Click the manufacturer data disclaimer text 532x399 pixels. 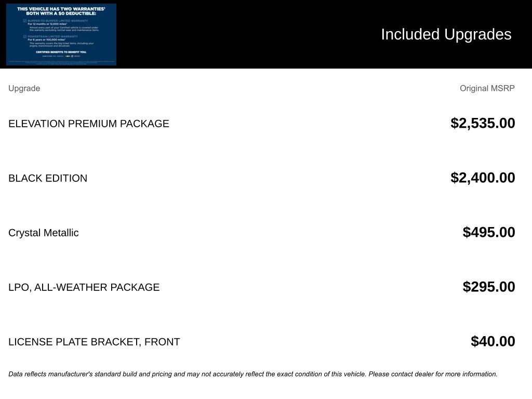pyautogui.click(x=253, y=374)
